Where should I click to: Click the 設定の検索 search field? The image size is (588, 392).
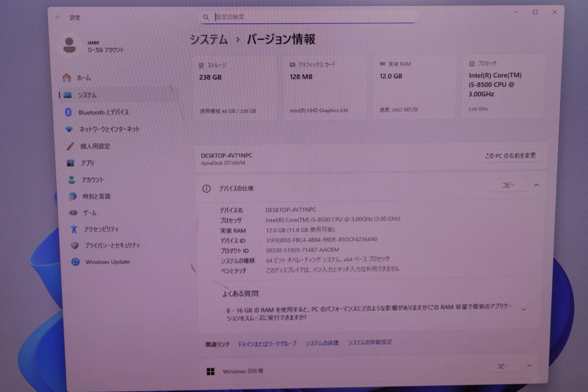coord(308,17)
